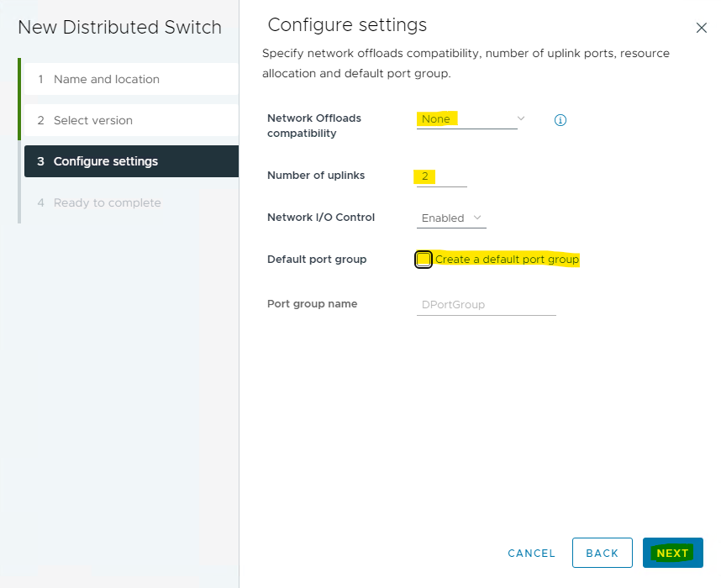Click step 4 Ready to complete
This screenshot has height=588, width=721.
[107, 202]
